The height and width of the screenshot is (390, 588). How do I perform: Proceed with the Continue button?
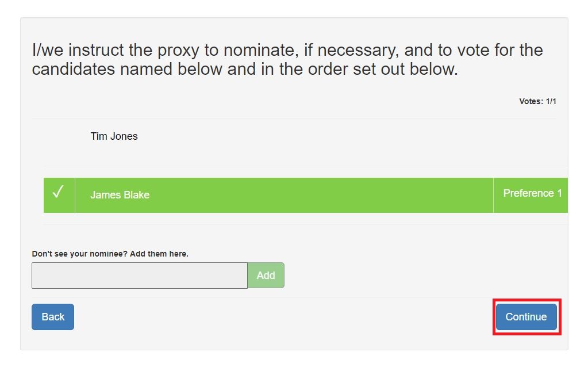[526, 317]
